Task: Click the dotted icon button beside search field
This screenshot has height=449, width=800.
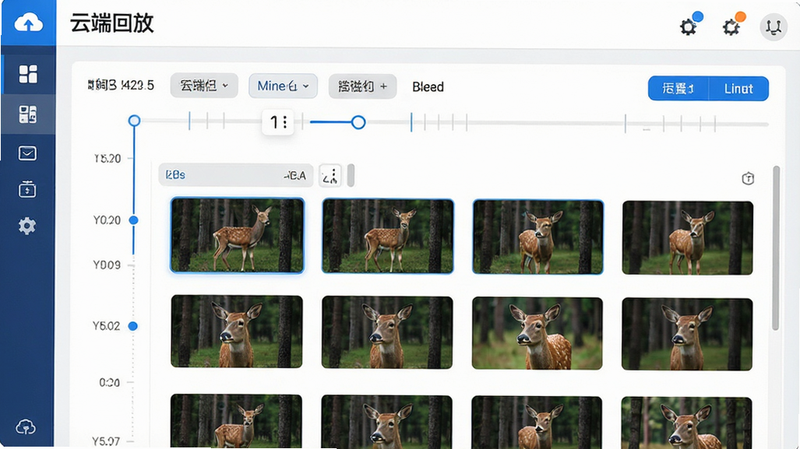Action: [330, 176]
